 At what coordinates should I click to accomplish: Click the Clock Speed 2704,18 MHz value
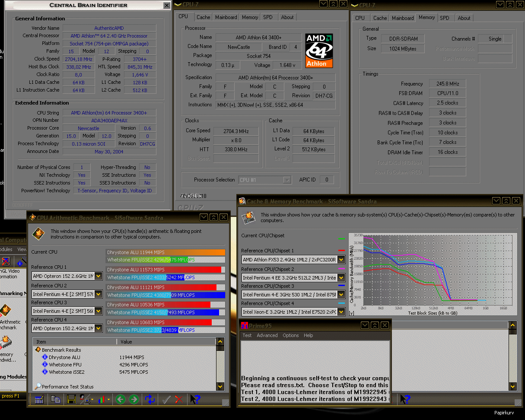[x=79, y=59]
